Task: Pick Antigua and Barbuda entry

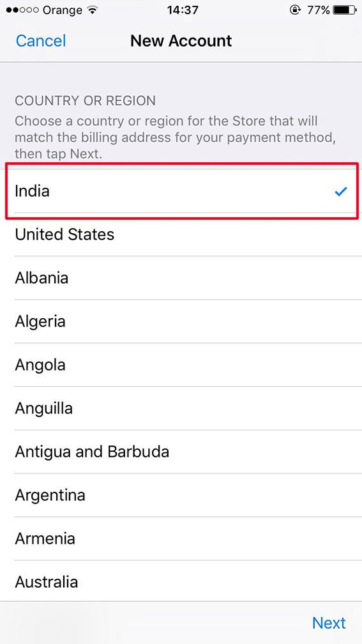Action: 181,452
